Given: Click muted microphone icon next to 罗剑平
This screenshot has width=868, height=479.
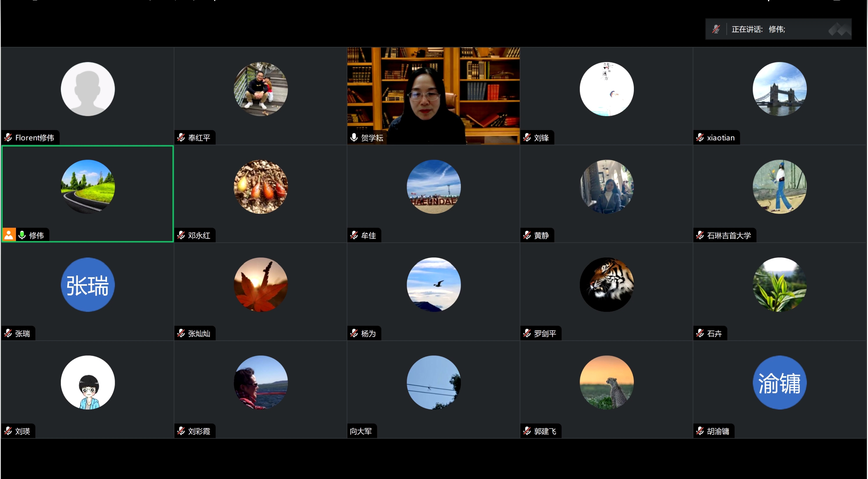Looking at the screenshot, I should 527,333.
